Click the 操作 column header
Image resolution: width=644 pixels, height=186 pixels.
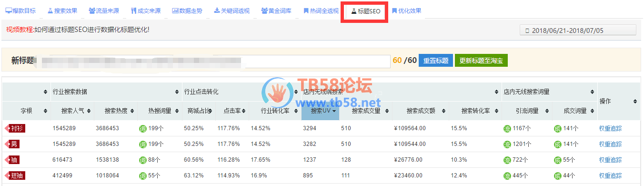(x=618, y=102)
